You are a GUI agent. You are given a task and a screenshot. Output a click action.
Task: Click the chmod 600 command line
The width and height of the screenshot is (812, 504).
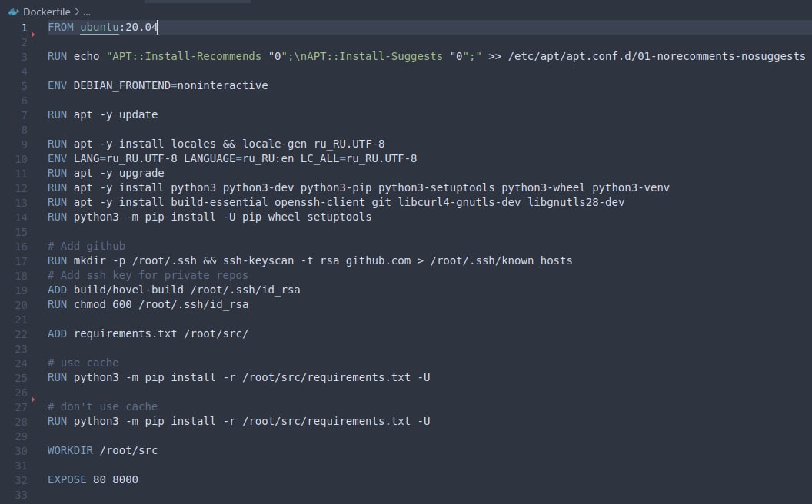coord(148,305)
